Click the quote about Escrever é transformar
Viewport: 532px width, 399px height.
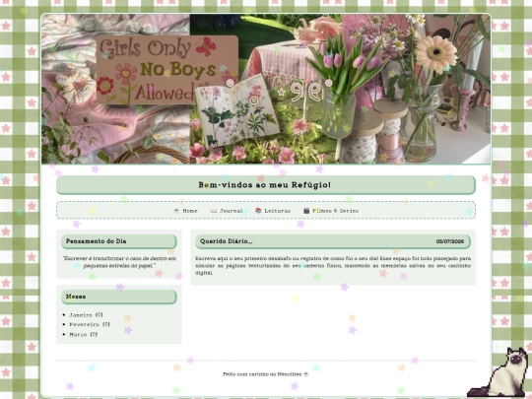point(119,262)
